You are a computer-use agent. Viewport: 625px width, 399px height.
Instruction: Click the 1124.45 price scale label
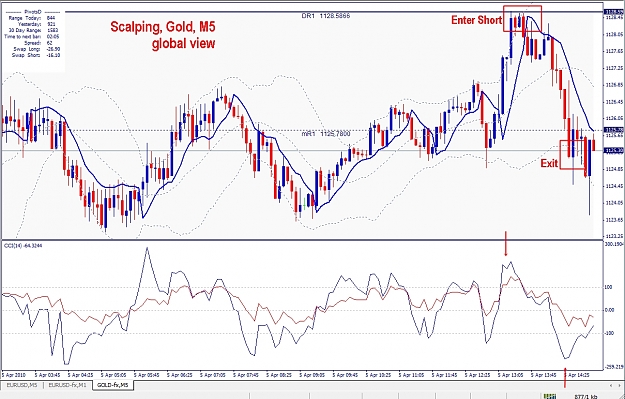tap(614, 186)
